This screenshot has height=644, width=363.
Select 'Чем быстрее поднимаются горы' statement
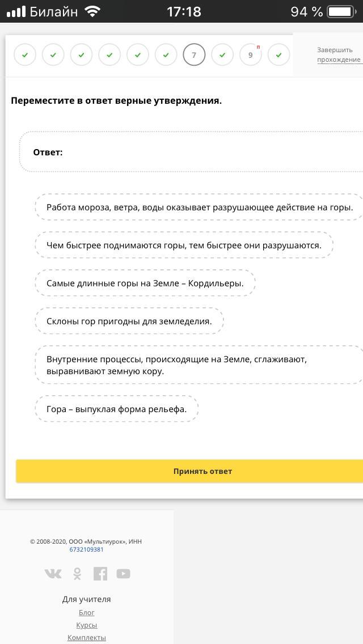click(184, 245)
